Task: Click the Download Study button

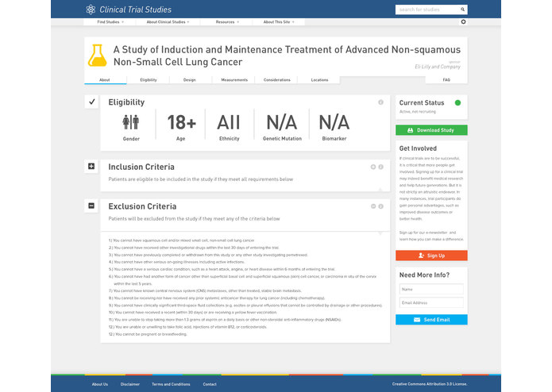Action: coord(431,130)
